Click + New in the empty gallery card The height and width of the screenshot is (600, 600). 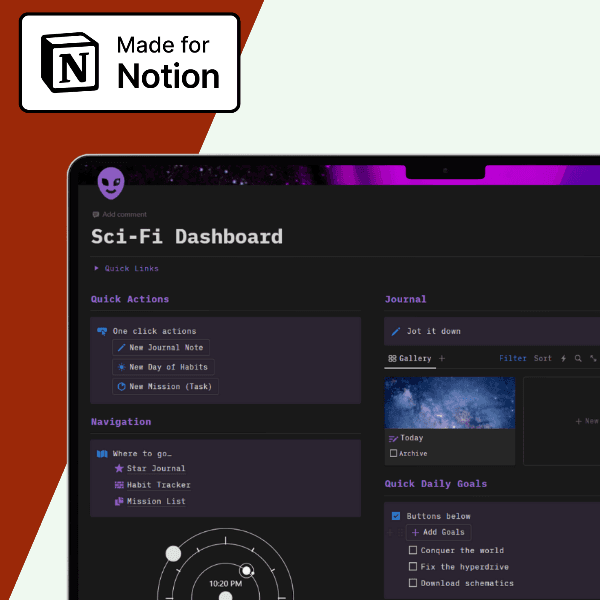[x=587, y=421]
